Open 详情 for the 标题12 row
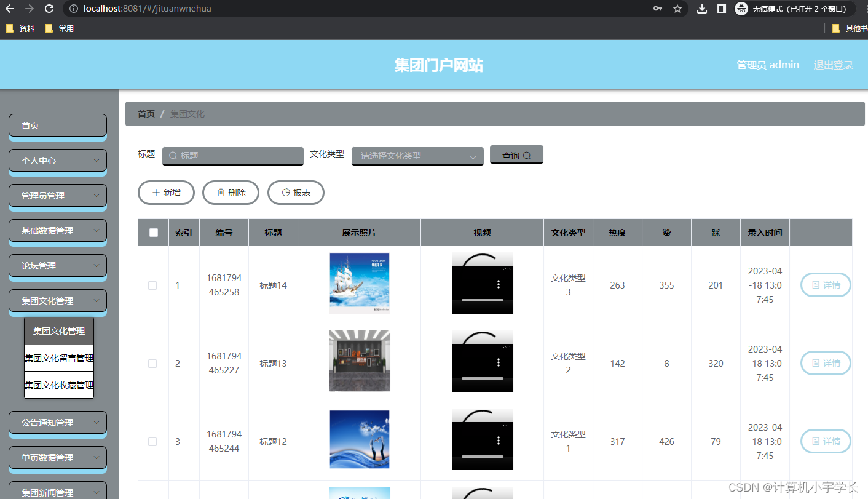 pyautogui.click(x=826, y=442)
